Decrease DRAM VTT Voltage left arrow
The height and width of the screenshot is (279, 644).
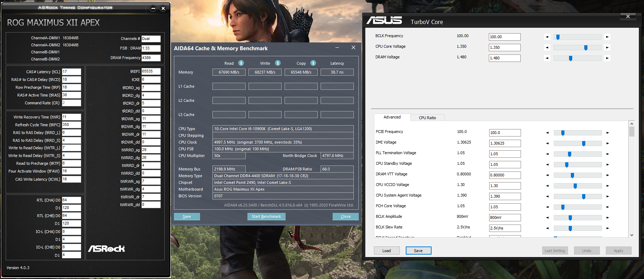click(x=548, y=175)
